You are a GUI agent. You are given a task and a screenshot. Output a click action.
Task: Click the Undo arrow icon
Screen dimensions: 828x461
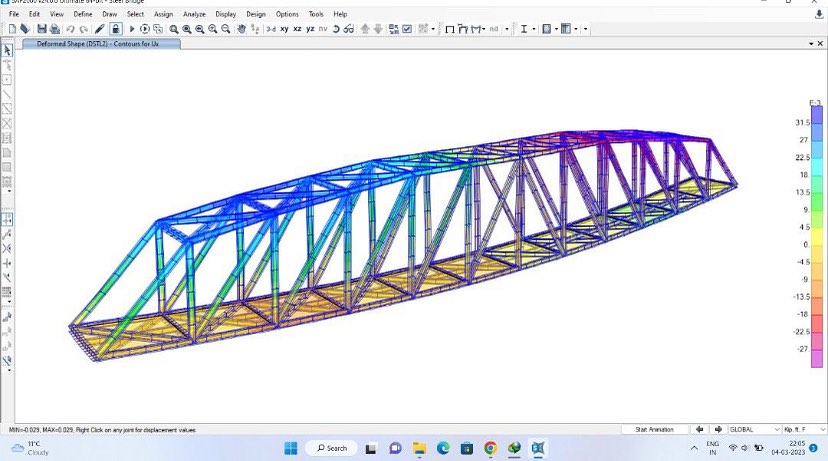70,29
